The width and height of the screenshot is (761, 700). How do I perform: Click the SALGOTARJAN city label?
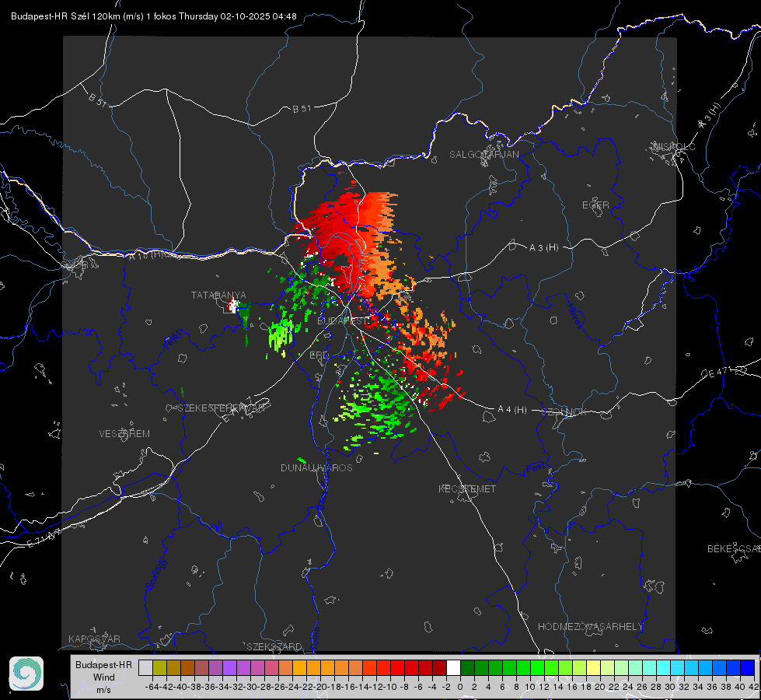pyautogui.click(x=483, y=155)
